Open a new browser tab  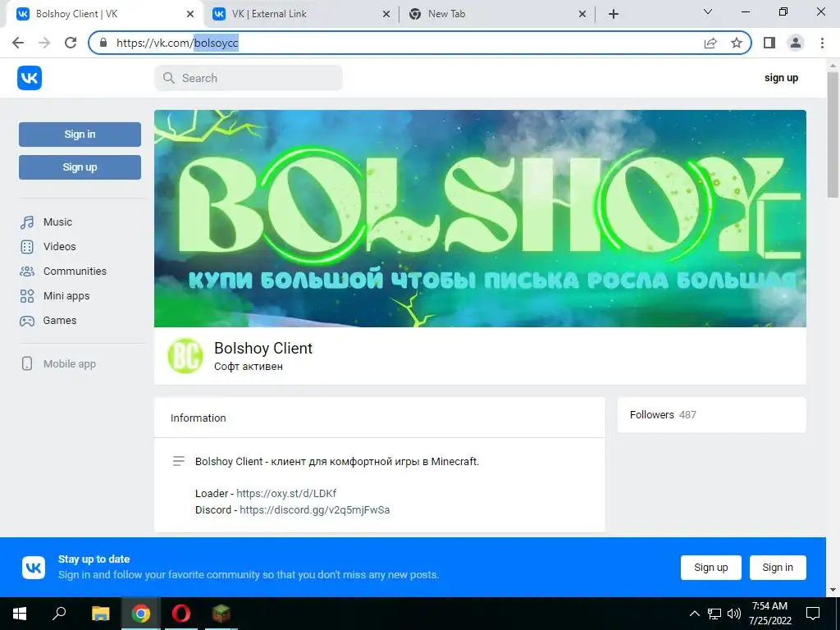pyautogui.click(x=614, y=14)
